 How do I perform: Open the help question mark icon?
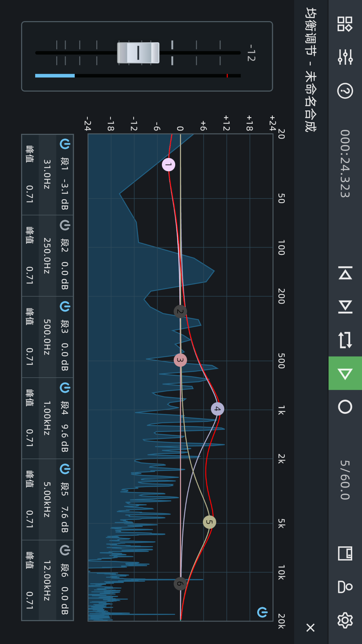point(345,91)
